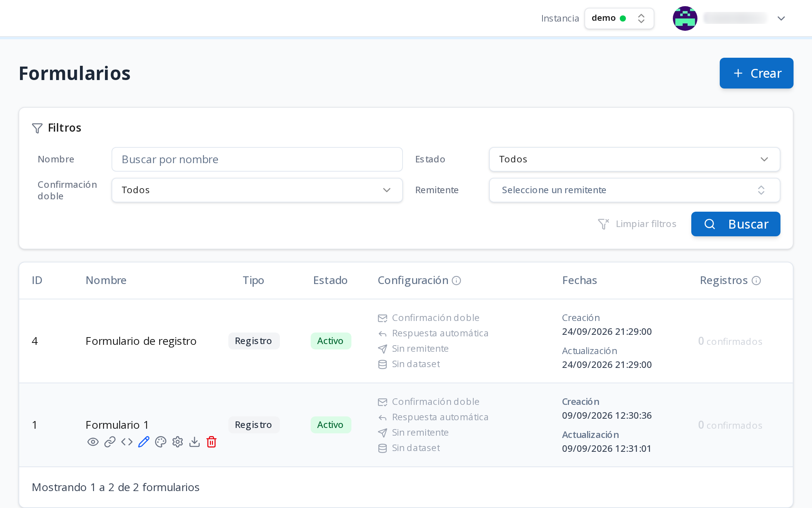The width and height of the screenshot is (812, 508).
Task: Click creation date 24/09/2026 21:29:00
Action: [x=607, y=332]
